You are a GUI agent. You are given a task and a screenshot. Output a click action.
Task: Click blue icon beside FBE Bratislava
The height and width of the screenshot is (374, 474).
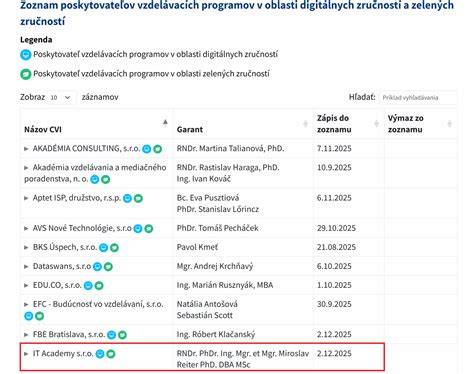(112, 335)
